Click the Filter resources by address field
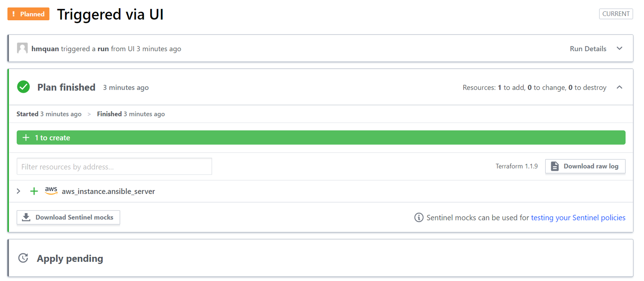This screenshot has height=281, width=644. tap(114, 167)
